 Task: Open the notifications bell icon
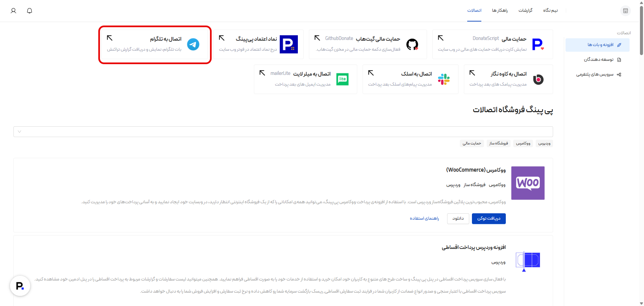(30, 11)
